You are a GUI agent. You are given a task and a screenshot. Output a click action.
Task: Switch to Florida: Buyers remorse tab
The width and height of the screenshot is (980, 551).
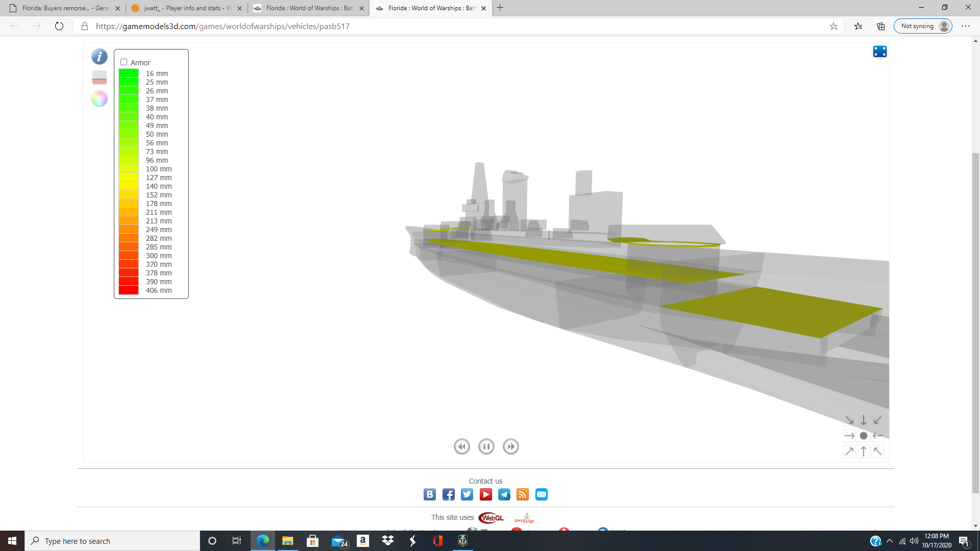pyautogui.click(x=65, y=8)
